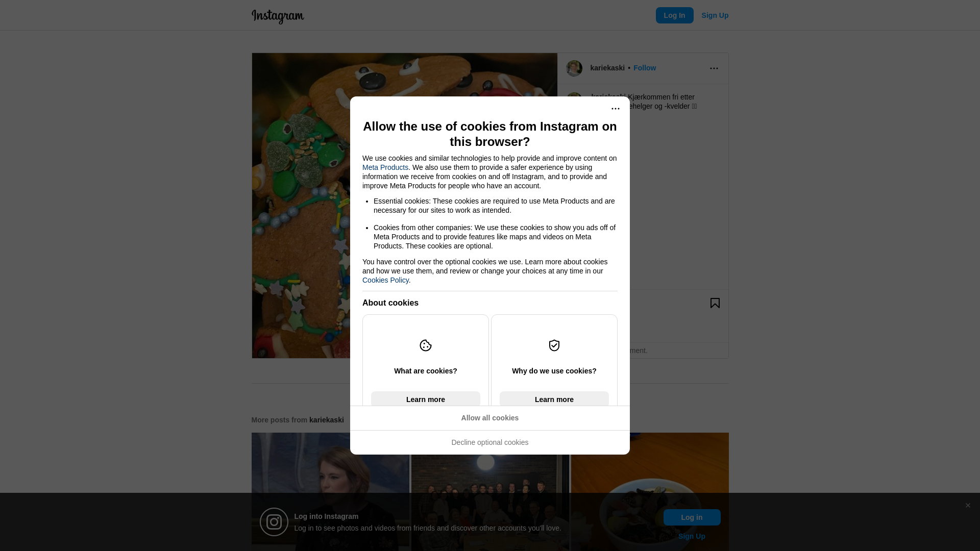Open the bowl of mussels post thumbnail
Screen dimensions: 980x551
tap(650, 492)
